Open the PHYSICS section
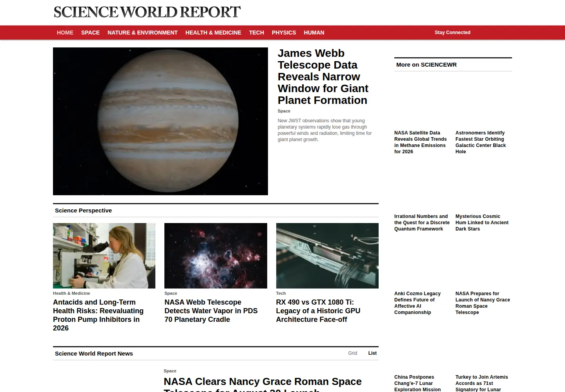The image size is (565, 392). 284,33
